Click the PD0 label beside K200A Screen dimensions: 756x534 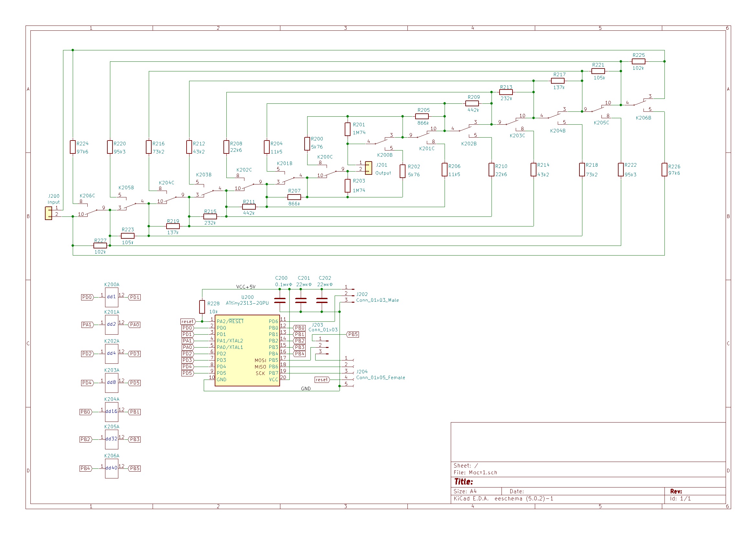(87, 298)
